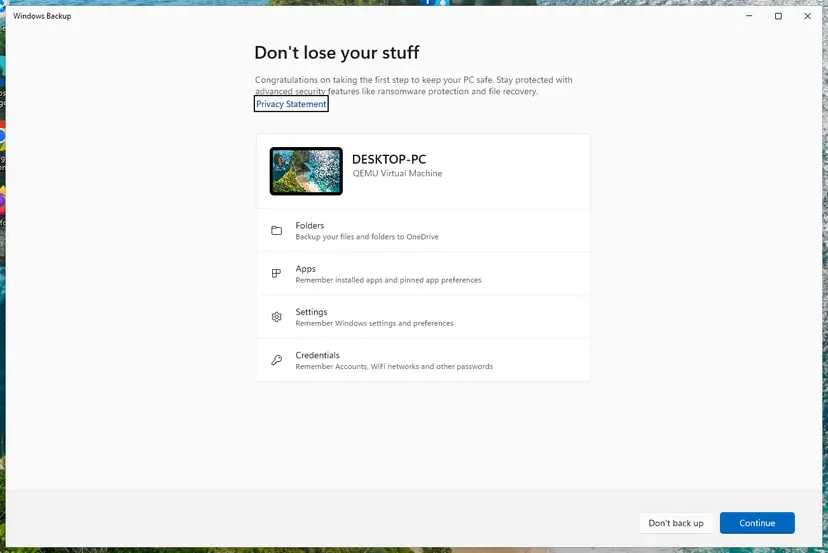Click 'Backup your files and folders to OneDrive'
This screenshot has width=828, height=553.
point(367,237)
